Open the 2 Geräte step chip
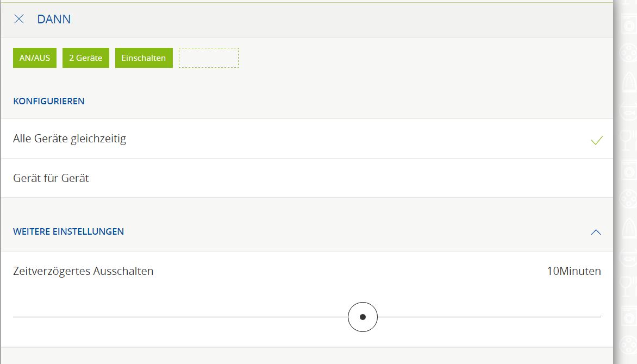The height and width of the screenshot is (364, 637). (86, 58)
